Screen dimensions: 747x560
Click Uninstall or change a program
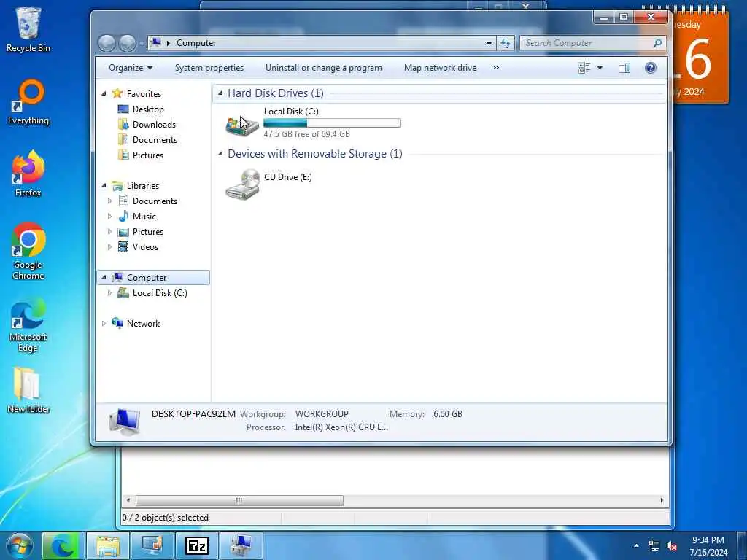[x=324, y=68]
